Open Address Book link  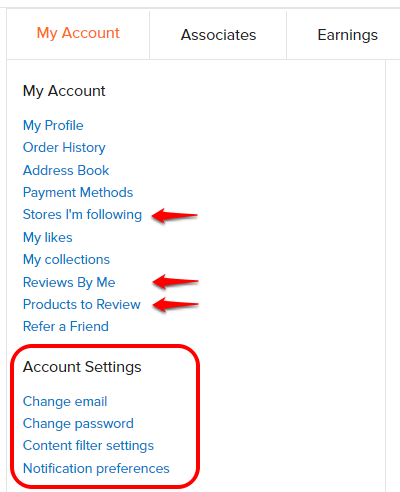tap(66, 170)
